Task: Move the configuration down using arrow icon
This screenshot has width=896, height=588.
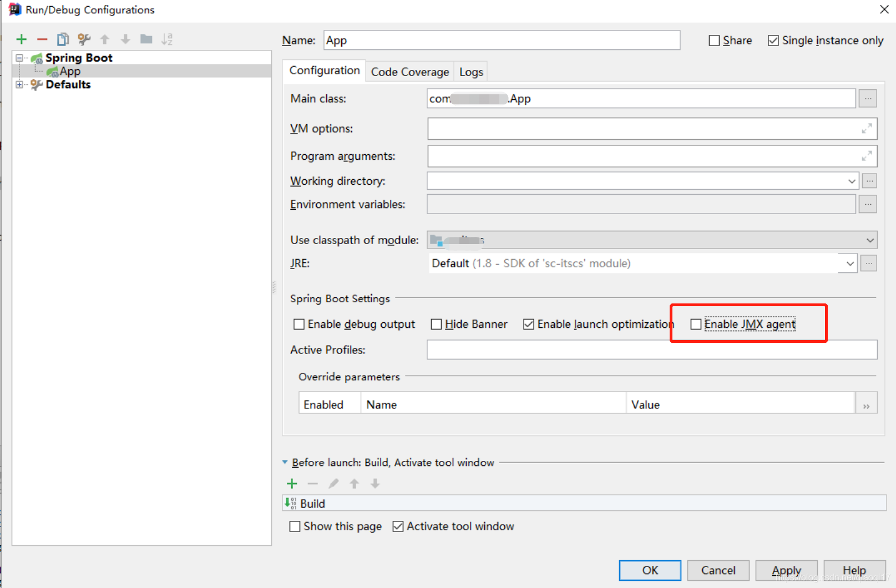Action: coord(125,39)
